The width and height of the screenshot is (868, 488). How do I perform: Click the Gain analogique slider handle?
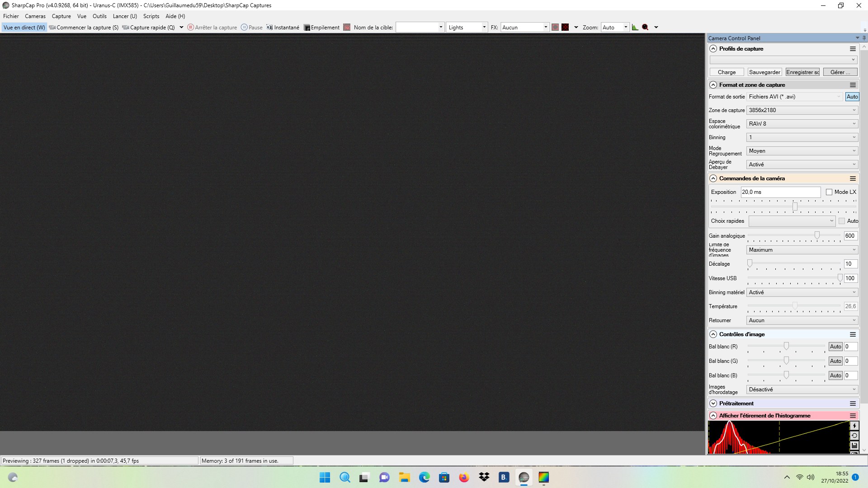click(x=817, y=235)
